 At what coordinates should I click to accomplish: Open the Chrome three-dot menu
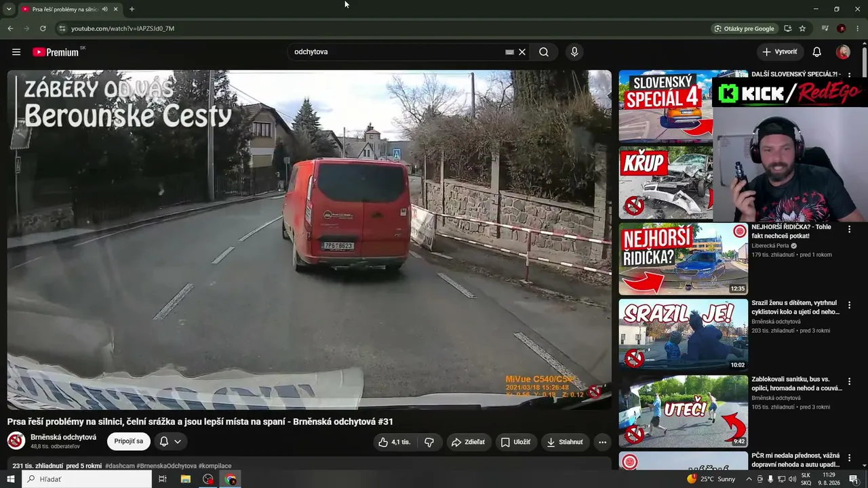858,28
